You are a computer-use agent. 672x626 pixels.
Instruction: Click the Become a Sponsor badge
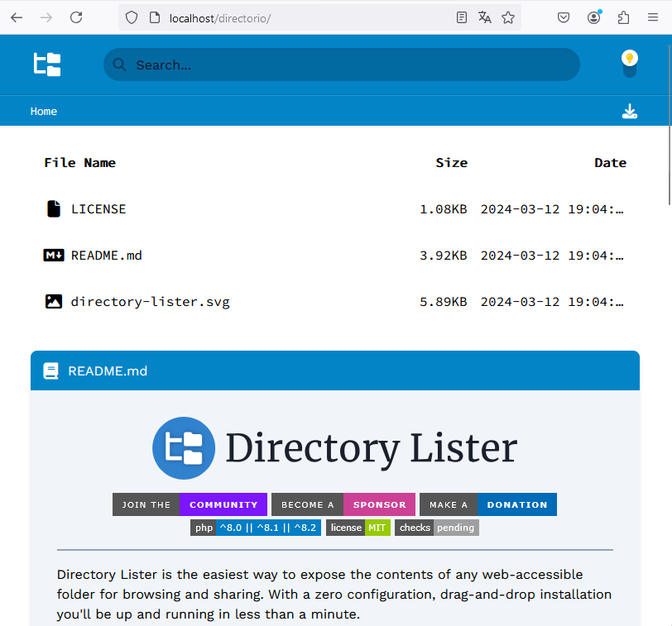coord(343,504)
